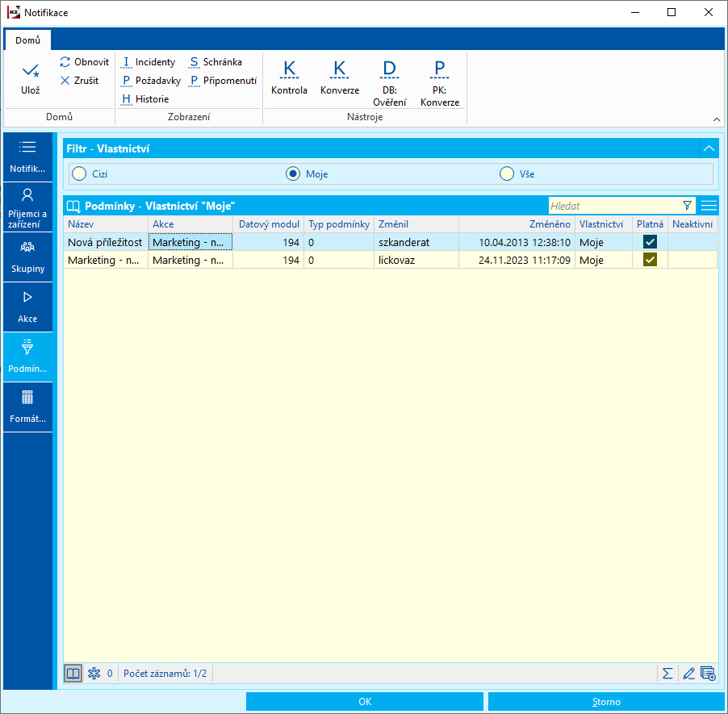Collapse the ribbon with the chevron
Image resolution: width=728 pixels, height=714 pixels.
(x=715, y=119)
